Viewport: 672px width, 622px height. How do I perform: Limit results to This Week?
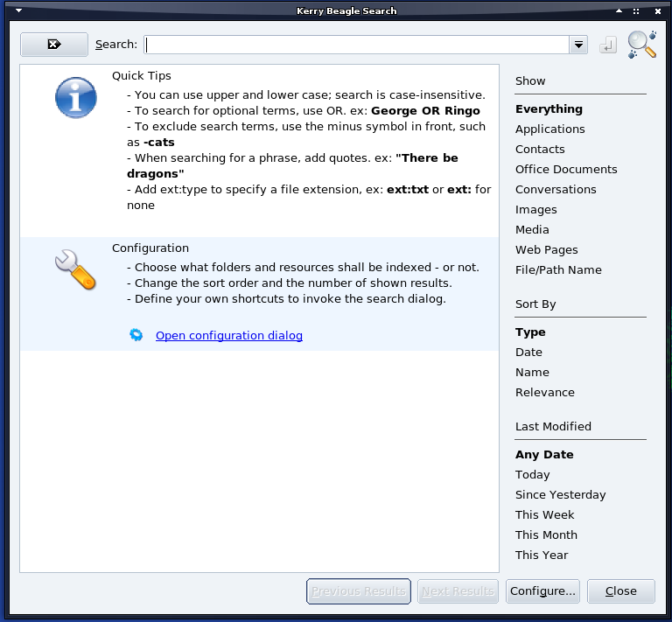click(x=544, y=515)
